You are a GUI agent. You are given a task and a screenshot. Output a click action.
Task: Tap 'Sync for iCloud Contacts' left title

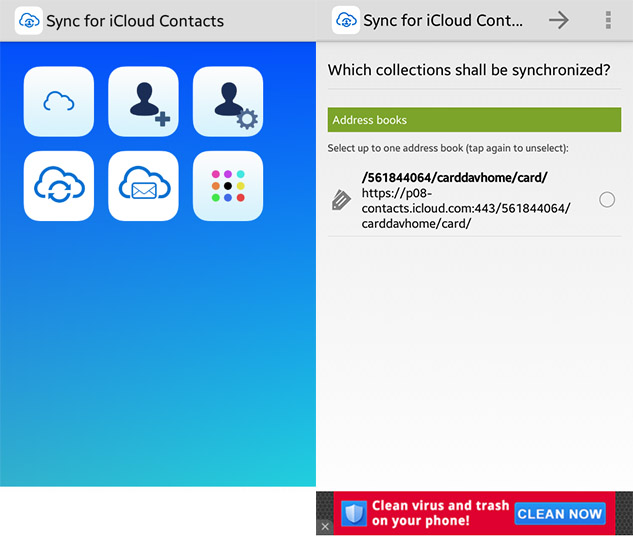pyautogui.click(x=135, y=21)
